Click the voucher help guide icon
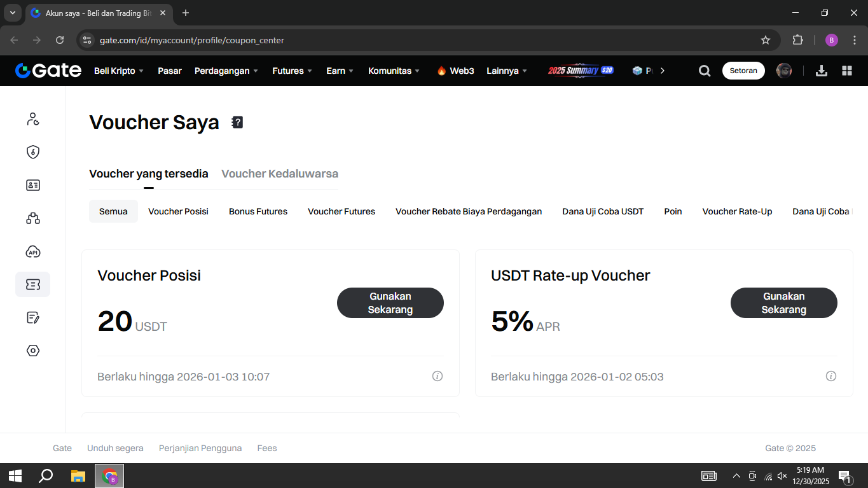This screenshot has width=868, height=488. [x=237, y=122]
